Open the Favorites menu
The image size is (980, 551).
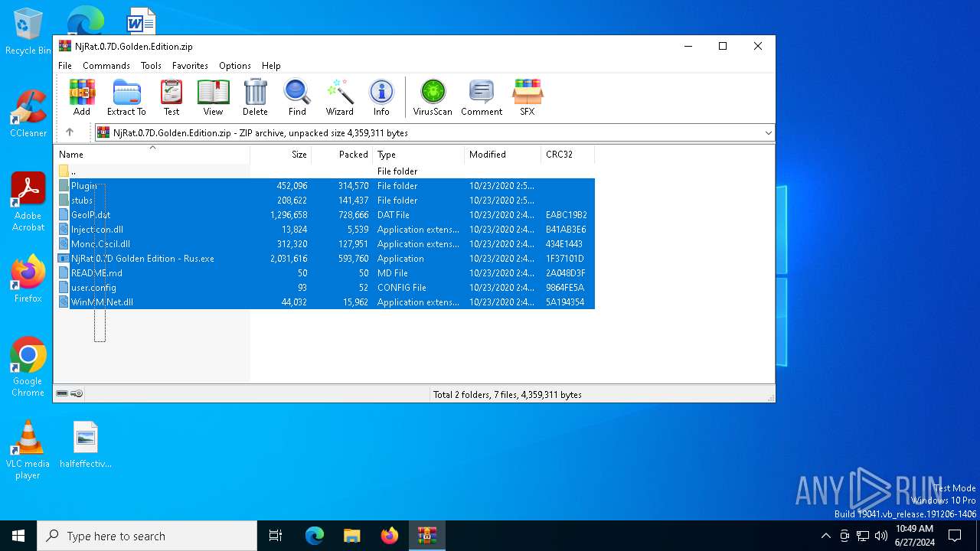(x=190, y=66)
